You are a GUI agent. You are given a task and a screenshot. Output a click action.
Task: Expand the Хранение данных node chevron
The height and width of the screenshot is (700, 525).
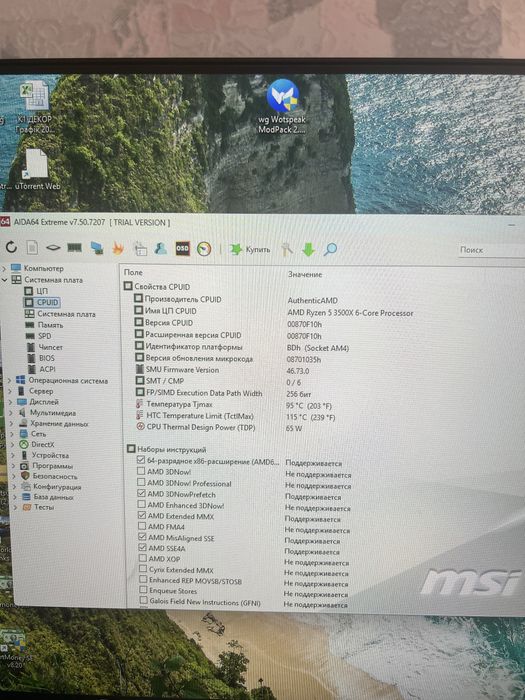pos(12,423)
